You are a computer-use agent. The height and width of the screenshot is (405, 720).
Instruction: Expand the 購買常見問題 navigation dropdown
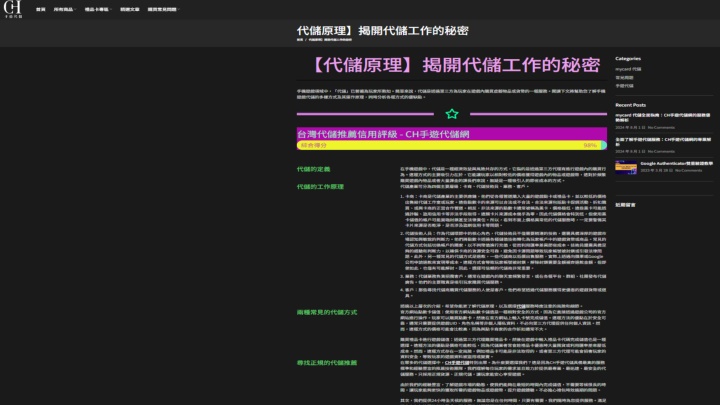tap(163, 9)
